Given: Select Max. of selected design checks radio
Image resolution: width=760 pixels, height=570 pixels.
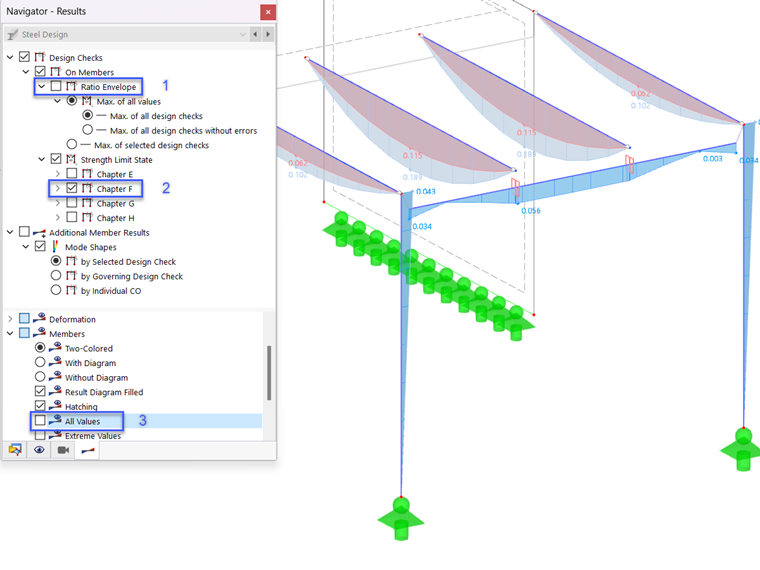Looking at the screenshot, I should pos(72,144).
